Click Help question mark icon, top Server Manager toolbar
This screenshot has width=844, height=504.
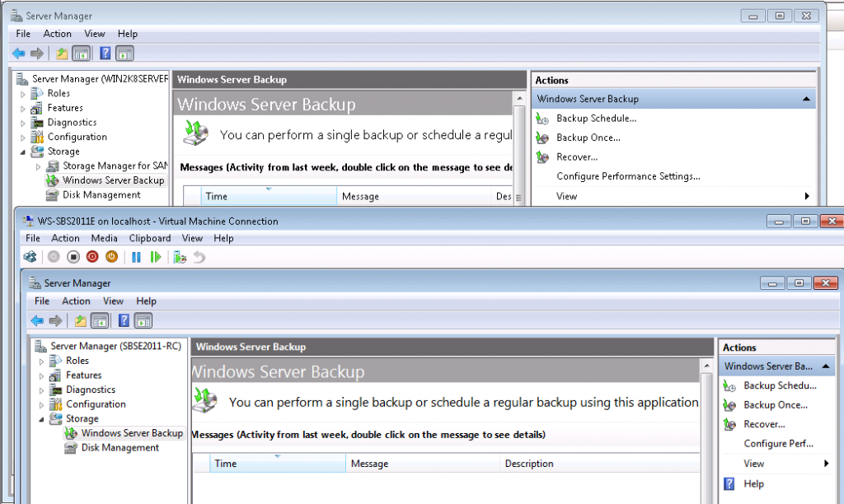coord(105,54)
